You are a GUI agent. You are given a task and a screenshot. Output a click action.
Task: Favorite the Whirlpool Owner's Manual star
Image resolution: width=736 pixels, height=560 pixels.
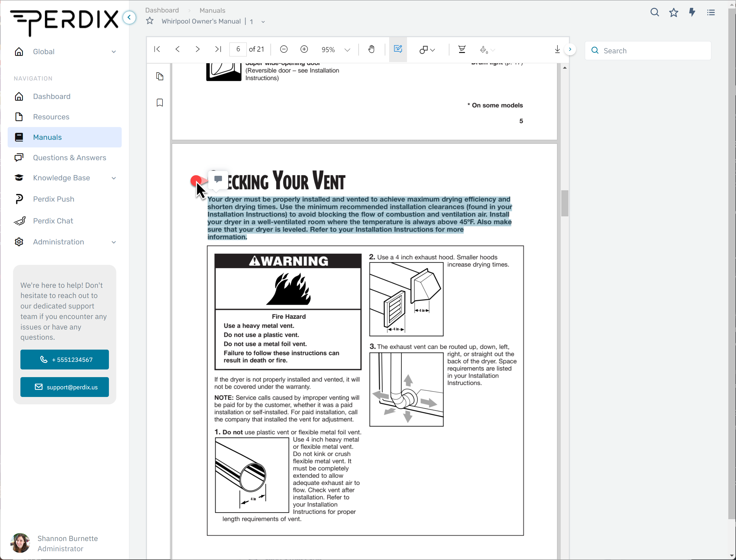(150, 21)
